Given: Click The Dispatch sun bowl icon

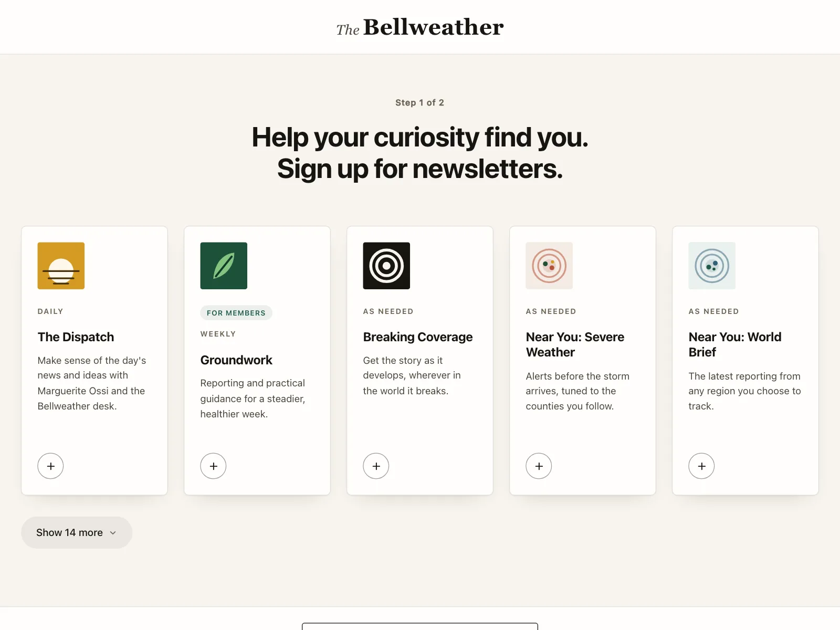Looking at the screenshot, I should 61,266.
